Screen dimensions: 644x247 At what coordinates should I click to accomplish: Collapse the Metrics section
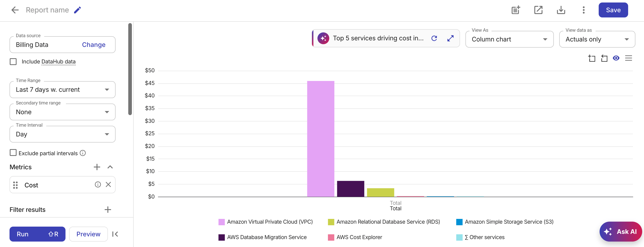(110, 167)
